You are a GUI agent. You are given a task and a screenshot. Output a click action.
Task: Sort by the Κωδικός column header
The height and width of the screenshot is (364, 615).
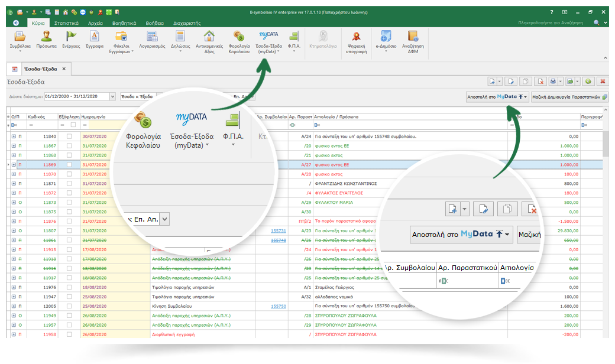41,117
